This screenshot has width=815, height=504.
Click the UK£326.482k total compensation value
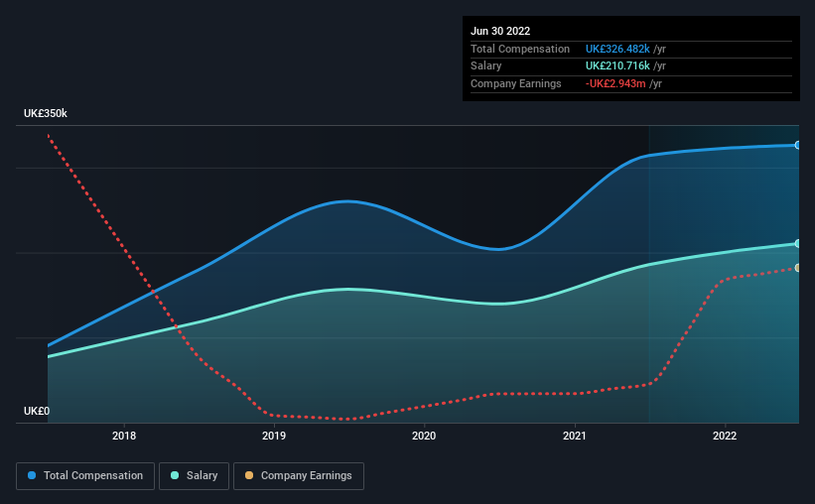click(x=617, y=49)
